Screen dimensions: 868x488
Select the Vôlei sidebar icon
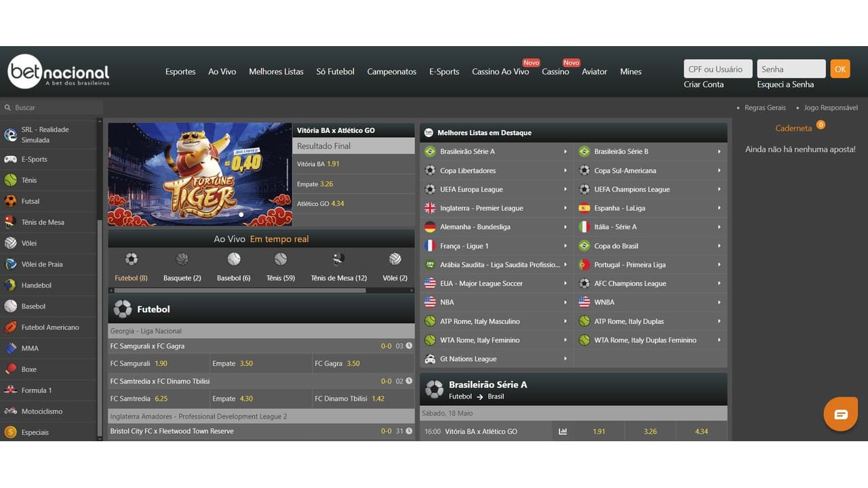click(11, 243)
